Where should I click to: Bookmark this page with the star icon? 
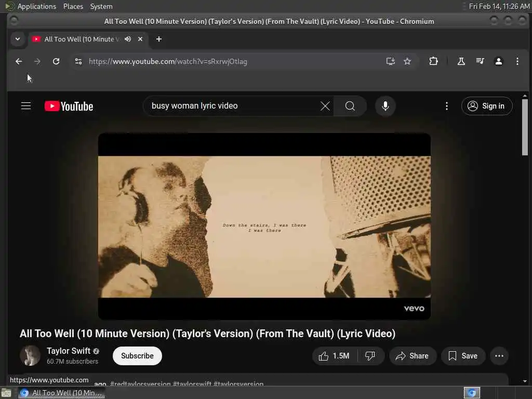click(x=407, y=61)
